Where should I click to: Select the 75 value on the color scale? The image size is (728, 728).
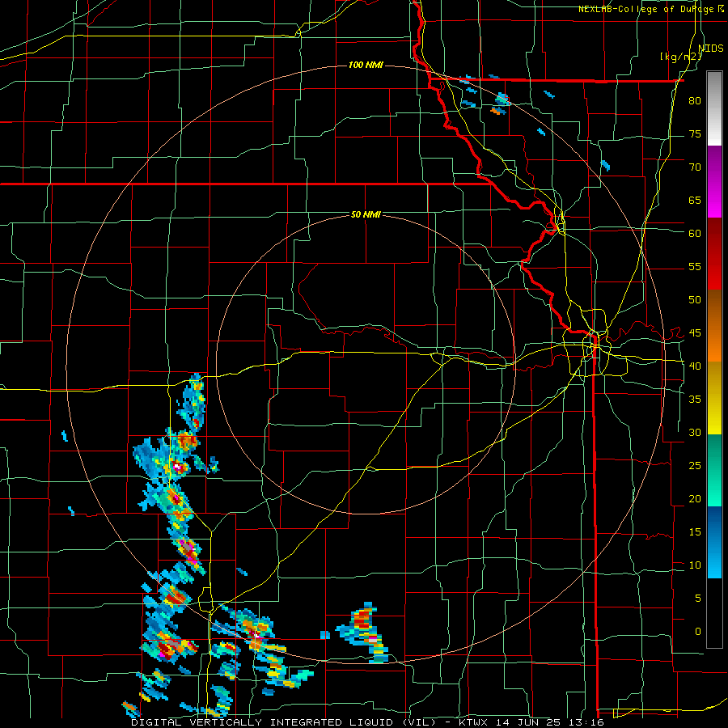tap(695, 134)
